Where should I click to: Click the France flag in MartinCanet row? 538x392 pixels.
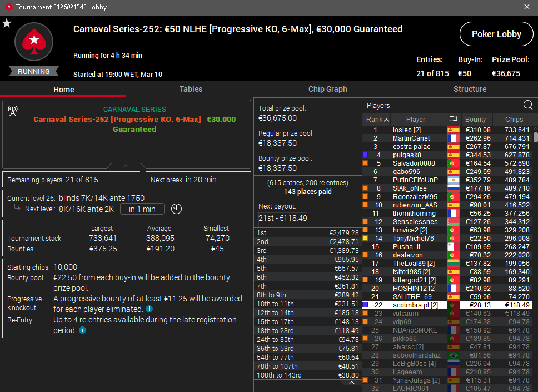point(454,138)
